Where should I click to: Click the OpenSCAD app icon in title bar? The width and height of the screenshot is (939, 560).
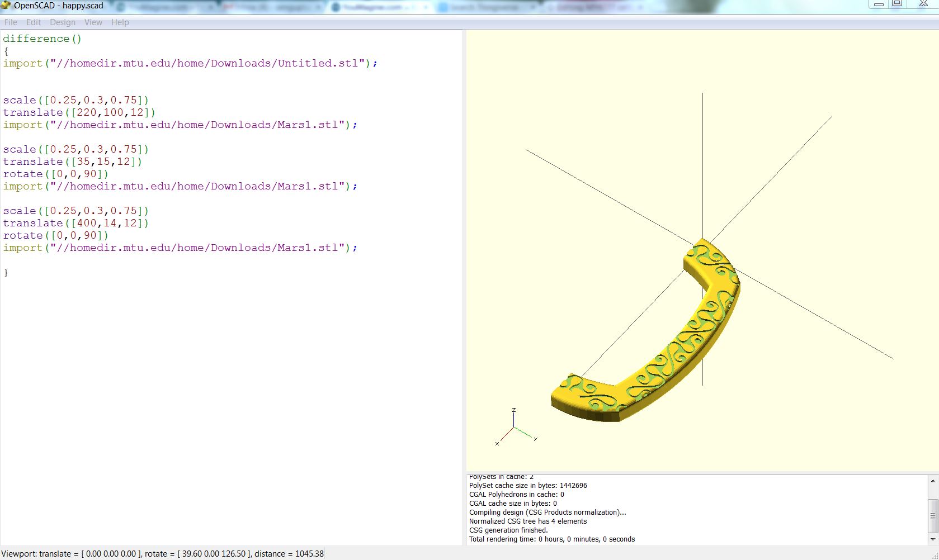click(x=6, y=6)
